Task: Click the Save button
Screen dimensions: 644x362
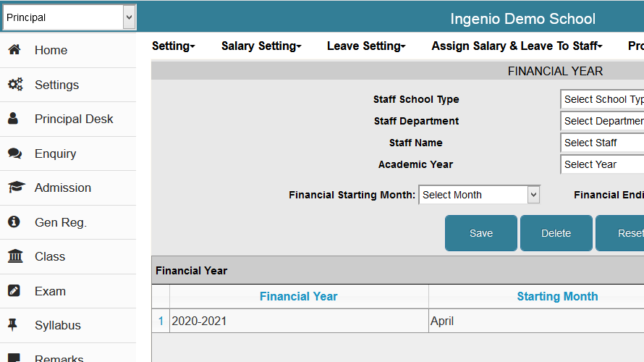Action: click(x=481, y=233)
